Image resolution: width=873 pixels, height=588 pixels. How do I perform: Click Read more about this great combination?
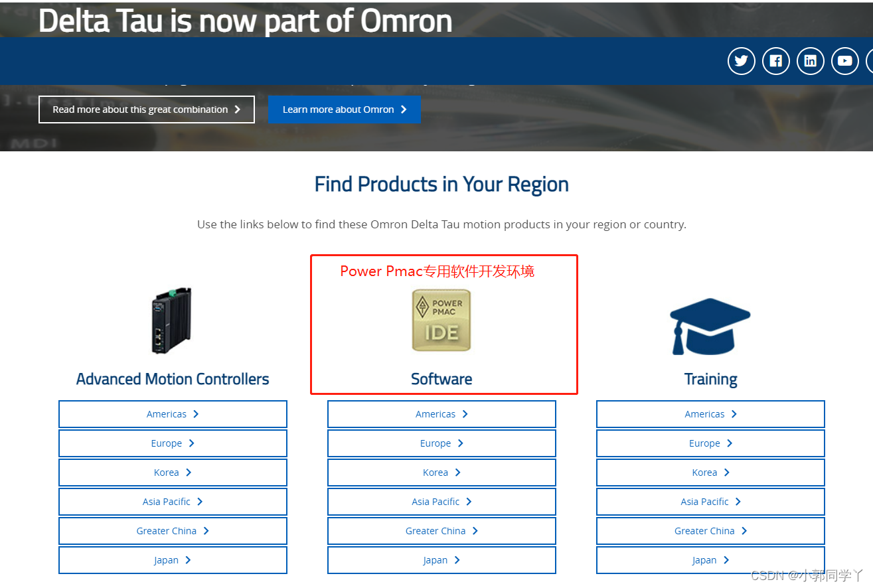[147, 110]
